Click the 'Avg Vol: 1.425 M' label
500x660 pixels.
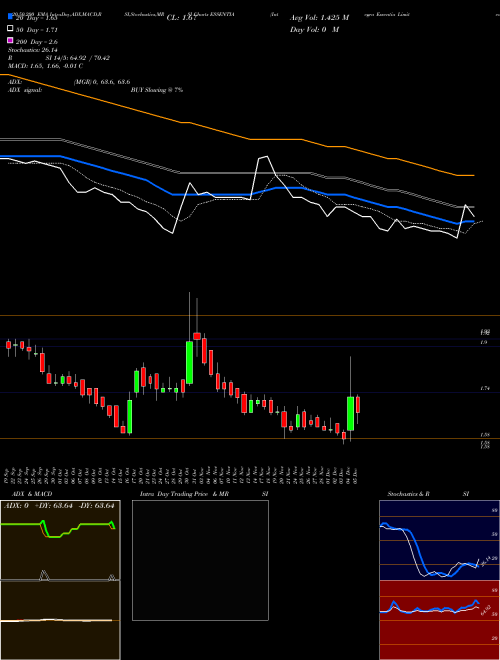point(319,18)
